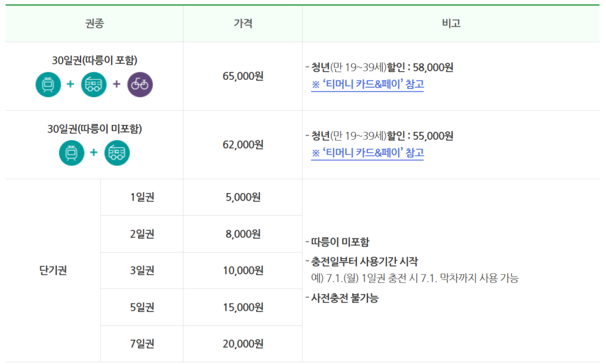The image size is (606, 364).
Task: Select the 3일권 row label
Action: click(142, 270)
